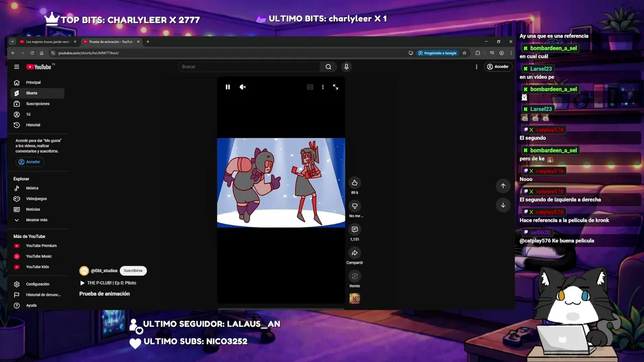The image size is (644, 362).
Task: Open YouTube Premium link
Action: coord(37,246)
